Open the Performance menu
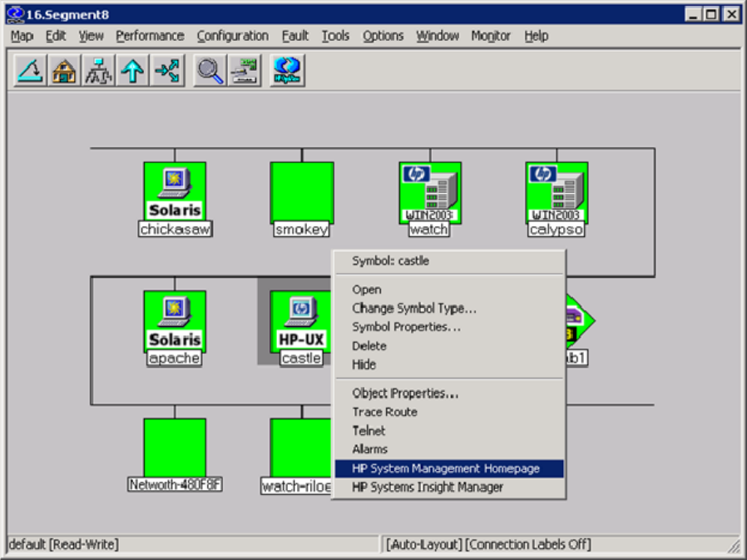Viewport: 747px width, 560px height. point(150,36)
